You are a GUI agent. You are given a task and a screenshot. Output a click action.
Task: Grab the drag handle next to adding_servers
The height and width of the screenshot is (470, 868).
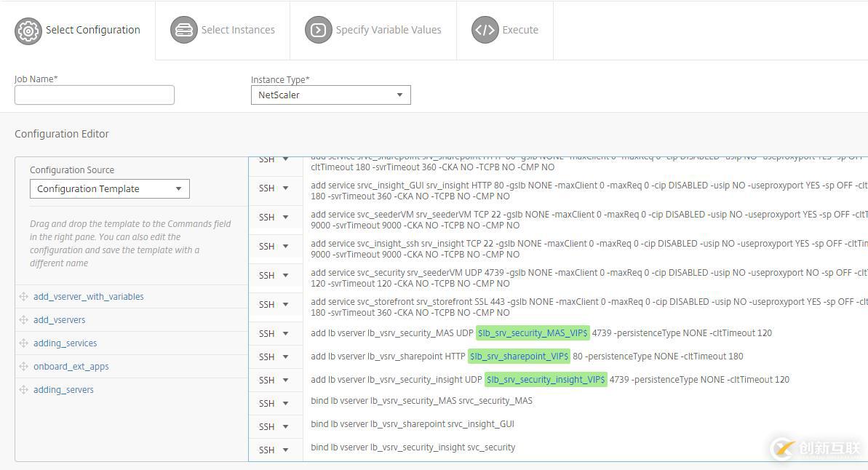24,390
